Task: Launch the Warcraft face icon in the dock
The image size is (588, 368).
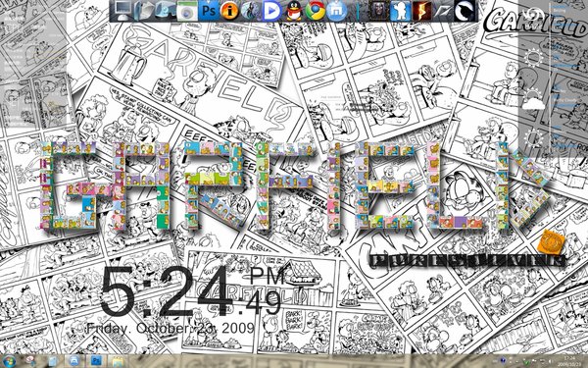Action: click(x=378, y=11)
